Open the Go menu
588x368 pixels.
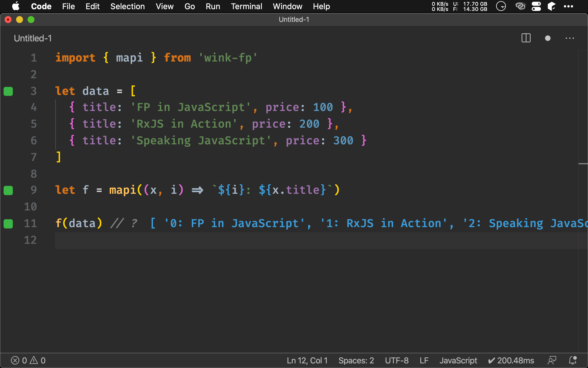189,6
